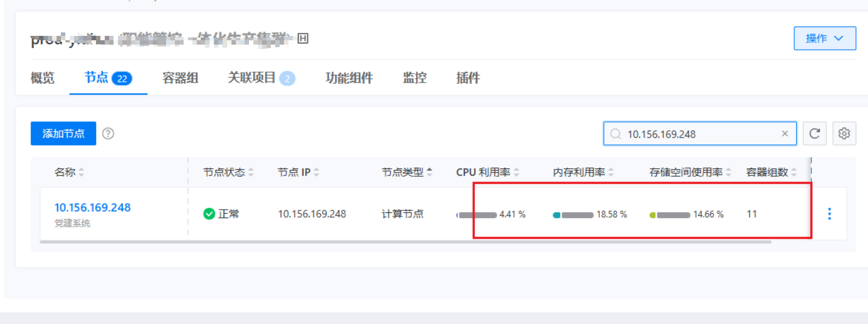
Task: Go to the 监控 tab
Action: [414, 78]
